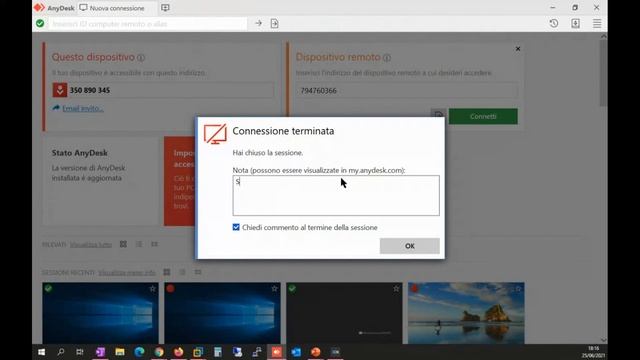Open the Email invito link
The height and width of the screenshot is (360, 640).
[x=82, y=108]
